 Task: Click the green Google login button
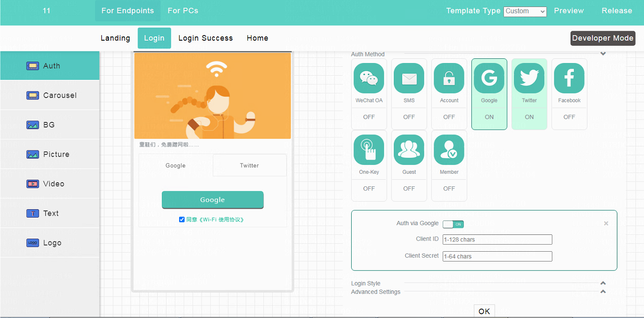213,200
